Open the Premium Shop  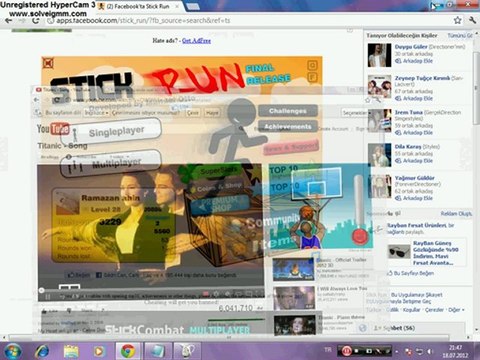click(220, 204)
